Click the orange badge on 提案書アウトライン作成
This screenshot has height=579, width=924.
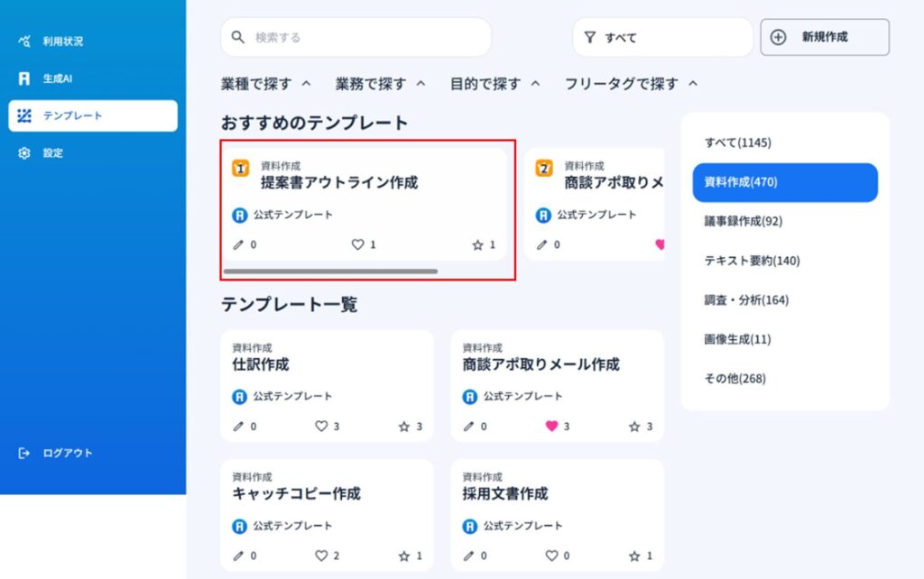click(240, 169)
